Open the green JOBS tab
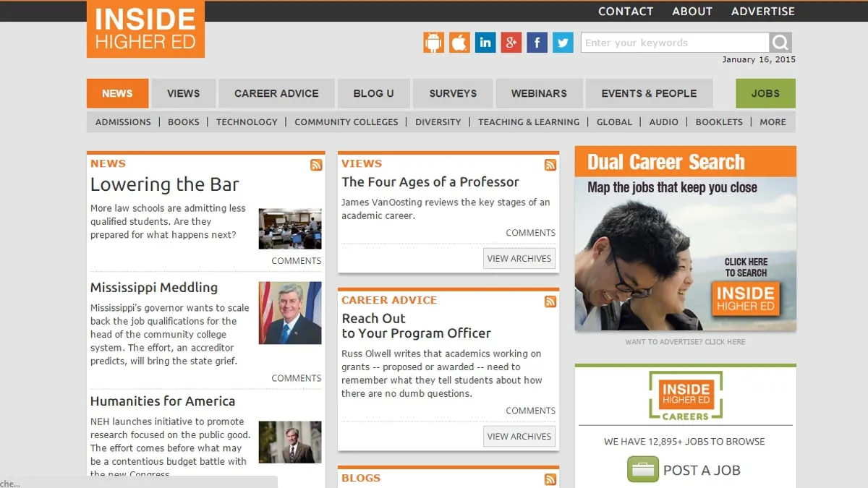 coord(765,93)
